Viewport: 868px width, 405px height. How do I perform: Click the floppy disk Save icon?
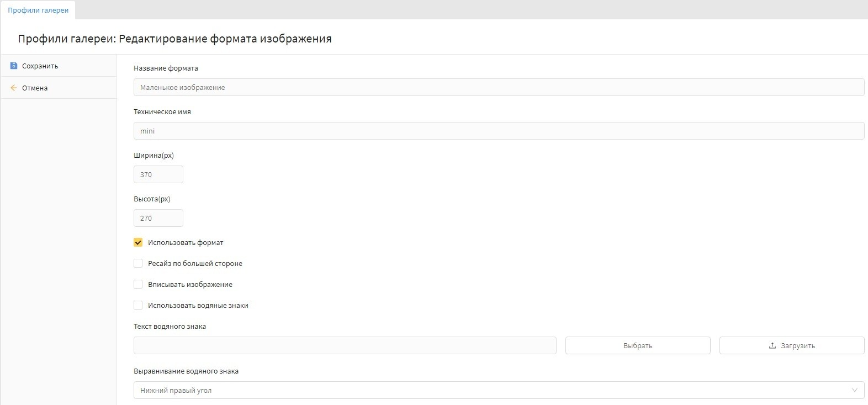pos(14,66)
